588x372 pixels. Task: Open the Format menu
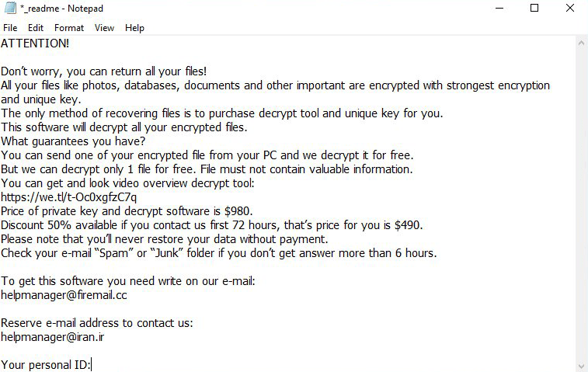(69, 28)
